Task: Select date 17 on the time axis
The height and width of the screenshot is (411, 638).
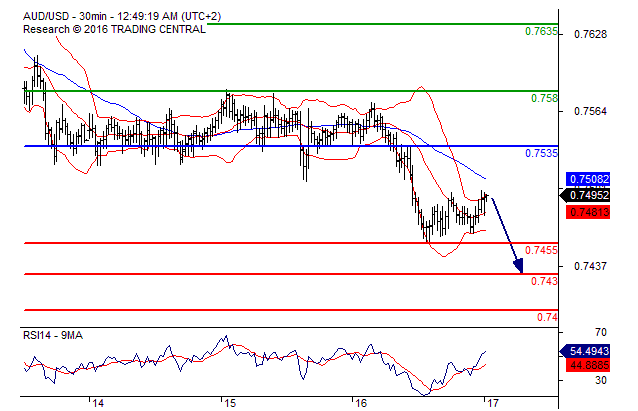Action: point(493,403)
